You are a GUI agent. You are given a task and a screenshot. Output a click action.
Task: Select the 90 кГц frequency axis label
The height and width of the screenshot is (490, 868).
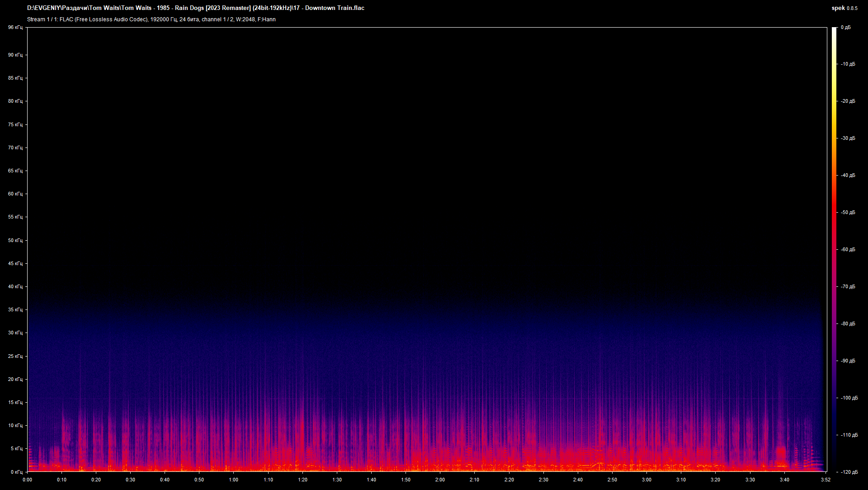point(15,55)
